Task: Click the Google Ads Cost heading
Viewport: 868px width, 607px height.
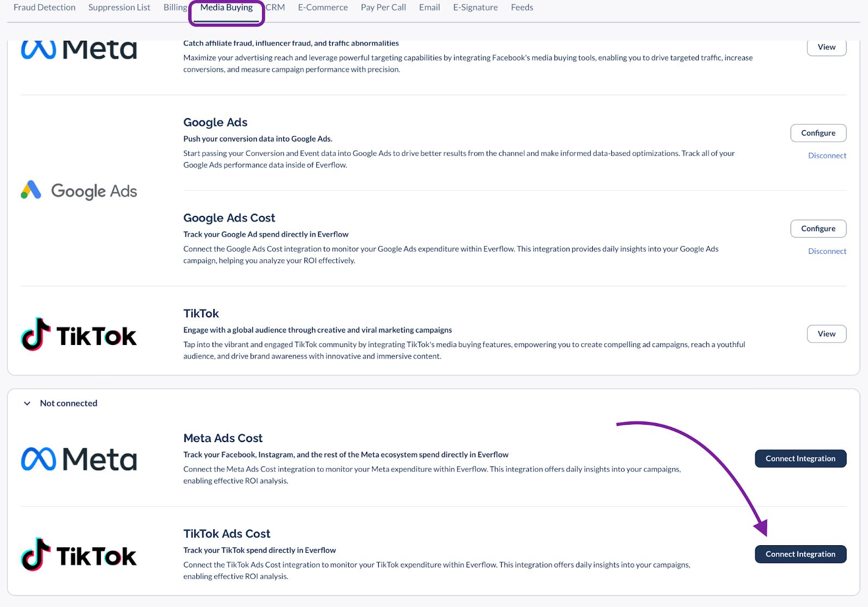Action: tap(229, 218)
